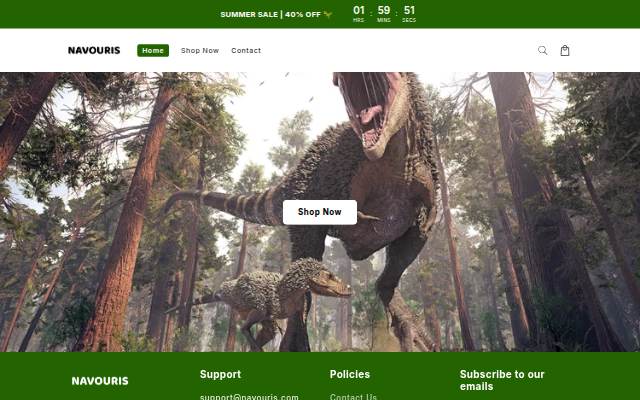The width and height of the screenshot is (640, 400).
Task: Click the Support footer heading
Action: [220, 374]
